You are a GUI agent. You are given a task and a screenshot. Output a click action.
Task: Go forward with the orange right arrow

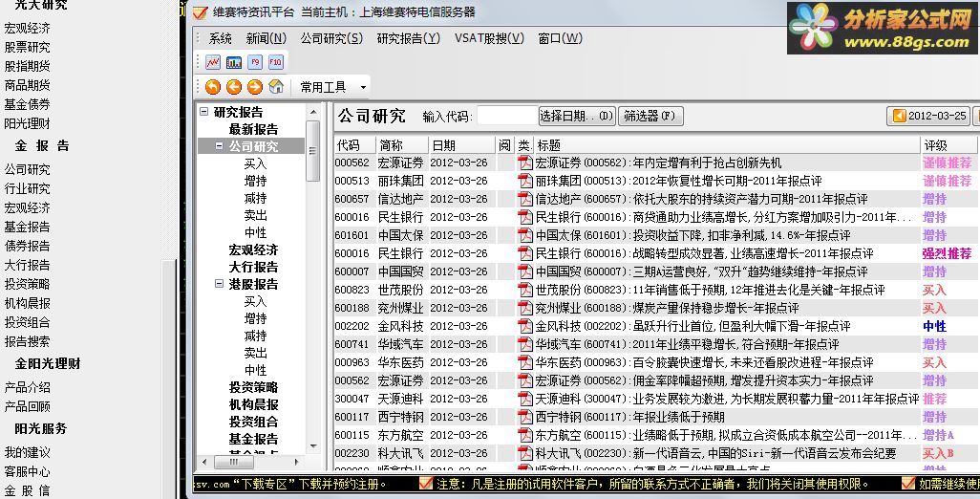[254, 87]
